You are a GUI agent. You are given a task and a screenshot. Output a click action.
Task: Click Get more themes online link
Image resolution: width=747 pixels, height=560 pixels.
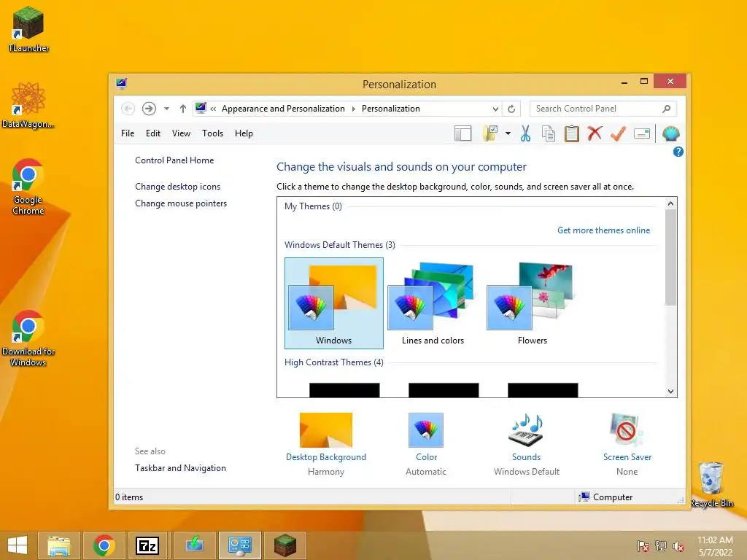coord(603,230)
